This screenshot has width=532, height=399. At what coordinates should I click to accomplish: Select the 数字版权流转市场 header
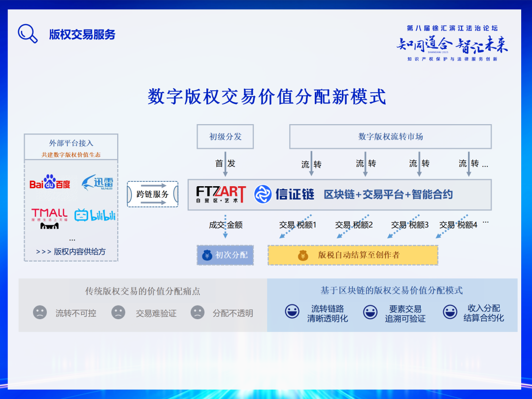[390, 136]
